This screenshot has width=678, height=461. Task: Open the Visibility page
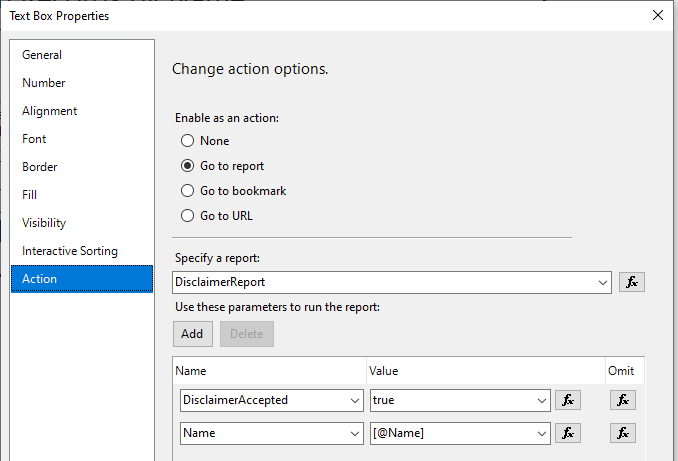tap(82, 223)
